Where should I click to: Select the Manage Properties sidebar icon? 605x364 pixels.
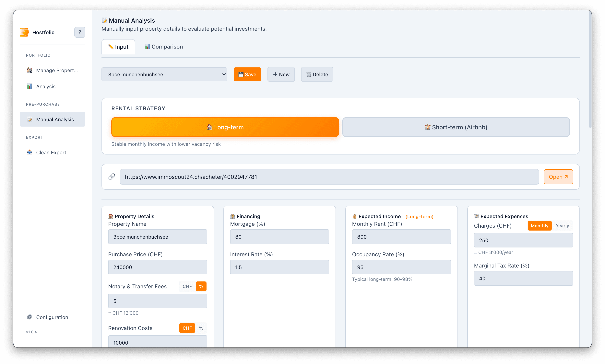click(30, 70)
